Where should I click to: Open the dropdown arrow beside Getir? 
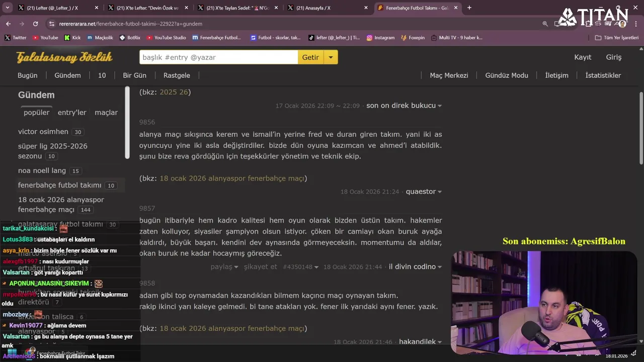(331, 57)
